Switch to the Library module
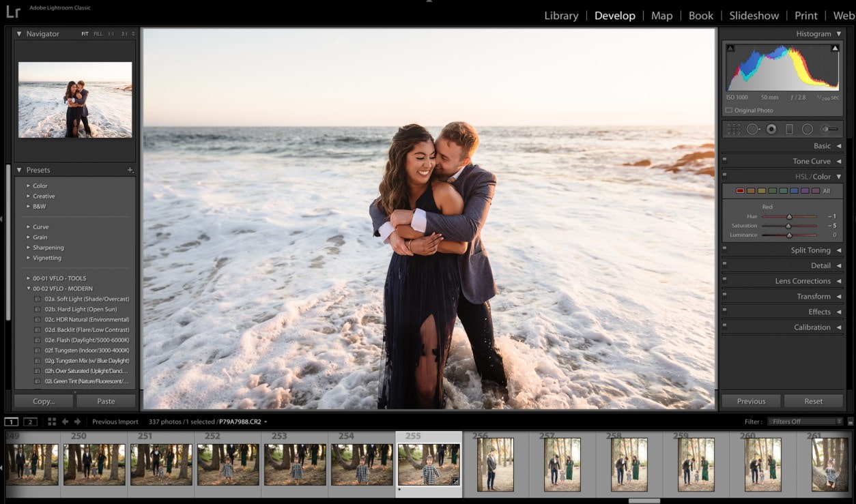This screenshot has width=856, height=504. tap(561, 16)
